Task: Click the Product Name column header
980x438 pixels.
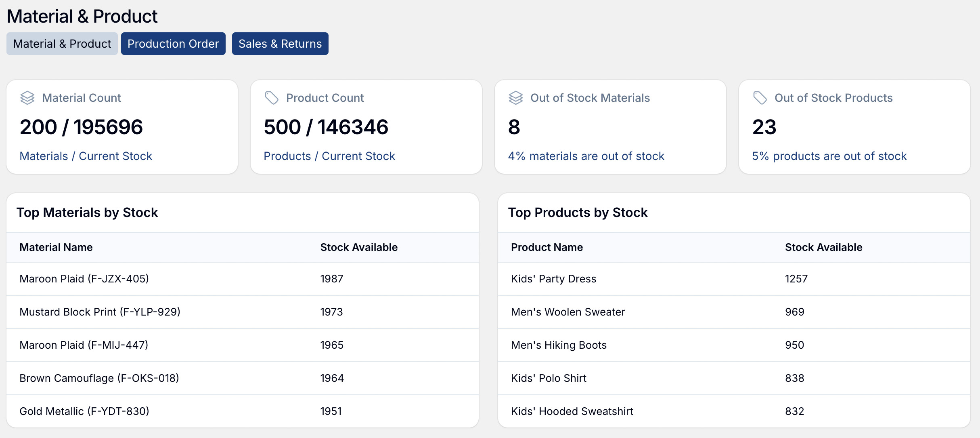Action: (x=547, y=247)
